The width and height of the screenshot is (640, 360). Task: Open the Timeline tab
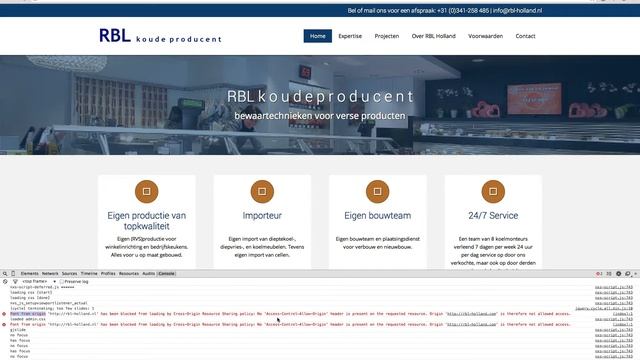(89, 274)
